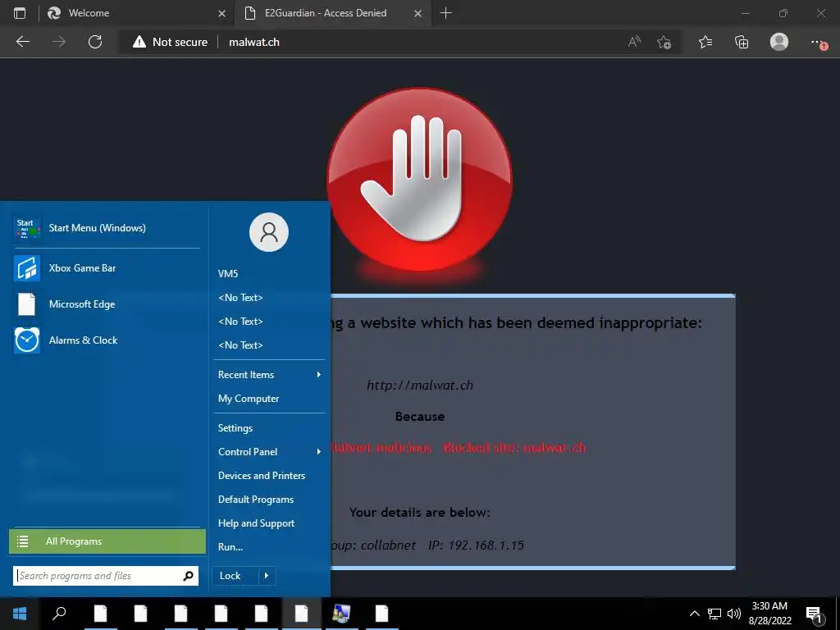Open Collections

tap(742, 42)
